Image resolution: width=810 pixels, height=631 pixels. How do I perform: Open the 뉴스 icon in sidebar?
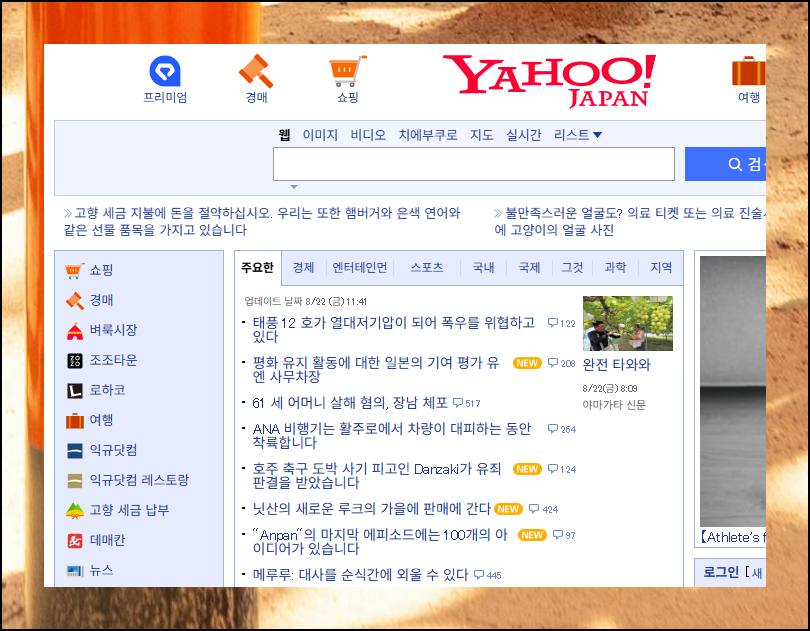(x=75, y=571)
